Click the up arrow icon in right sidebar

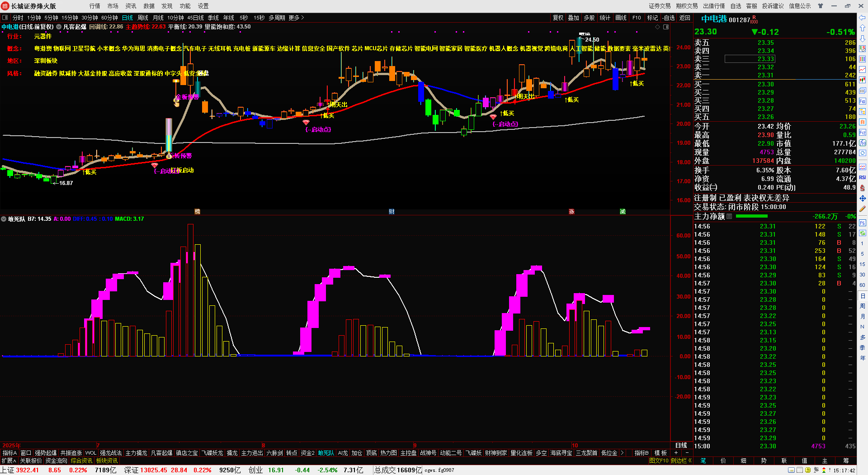click(863, 28)
